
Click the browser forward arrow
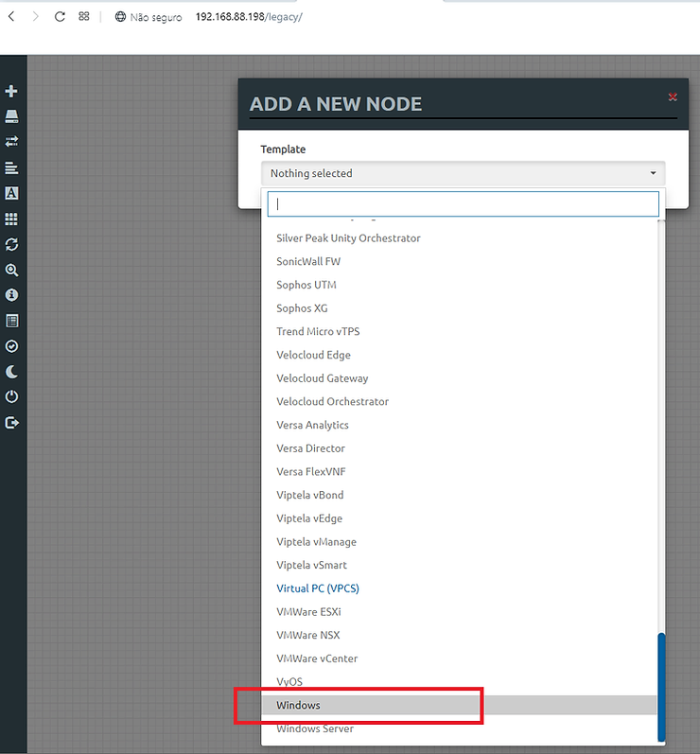[x=35, y=17]
